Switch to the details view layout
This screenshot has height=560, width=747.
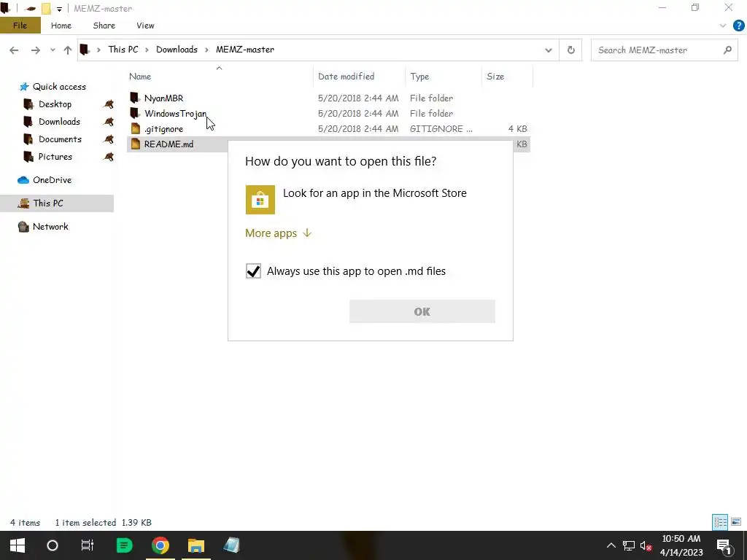[x=720, y=522]
